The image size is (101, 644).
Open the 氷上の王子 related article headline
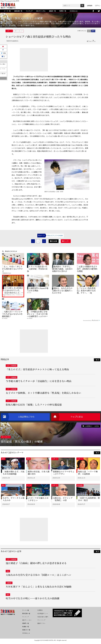pyautogui.click(x=37, y=369)
